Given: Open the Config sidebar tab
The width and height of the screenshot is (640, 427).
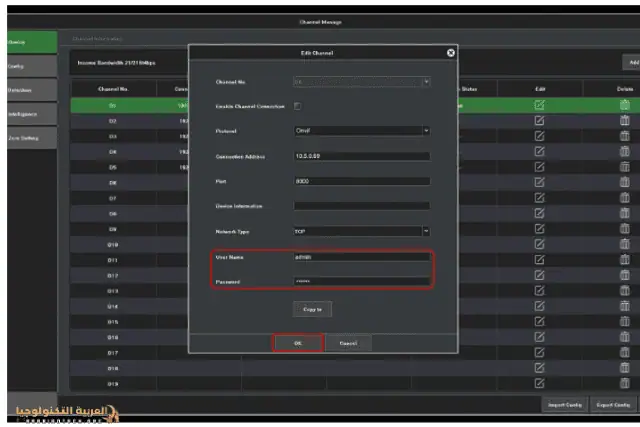Looking at the screenshot, I should [32, 66].
